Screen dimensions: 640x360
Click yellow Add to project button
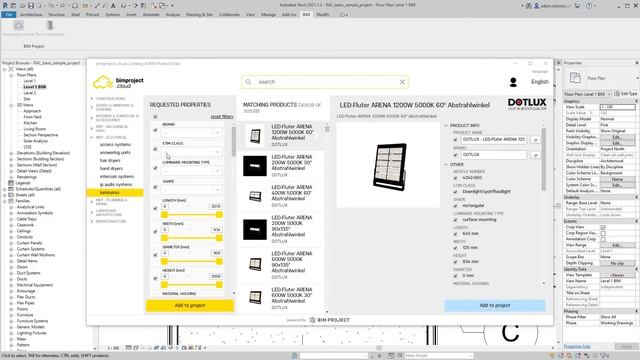point(190,305)
